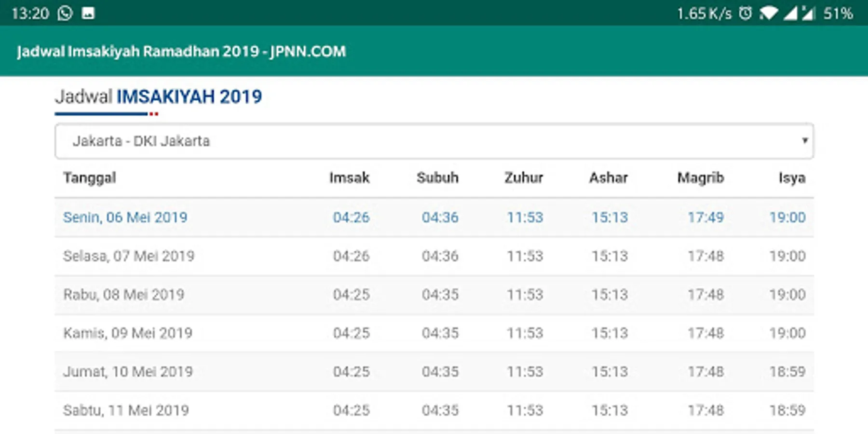Click Subuh time 04:36 for Senin 06 Mei
868x434 pixels.
[440, 217]
